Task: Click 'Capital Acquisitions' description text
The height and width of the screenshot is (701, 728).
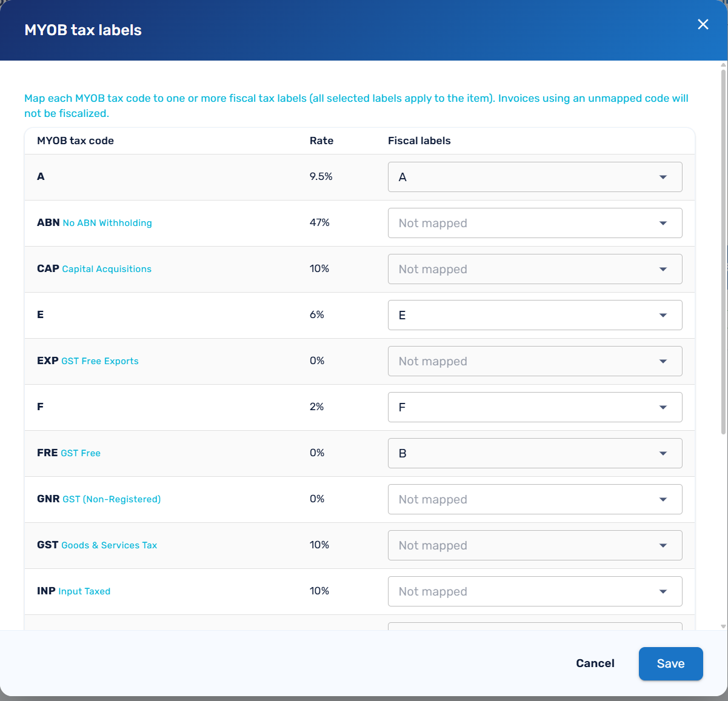Action: click(107, 269)
